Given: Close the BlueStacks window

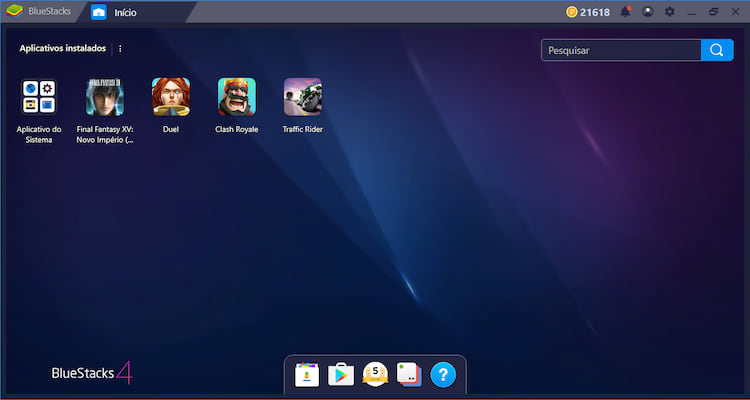Looking at the screenshot, I should tap(736, 12).
